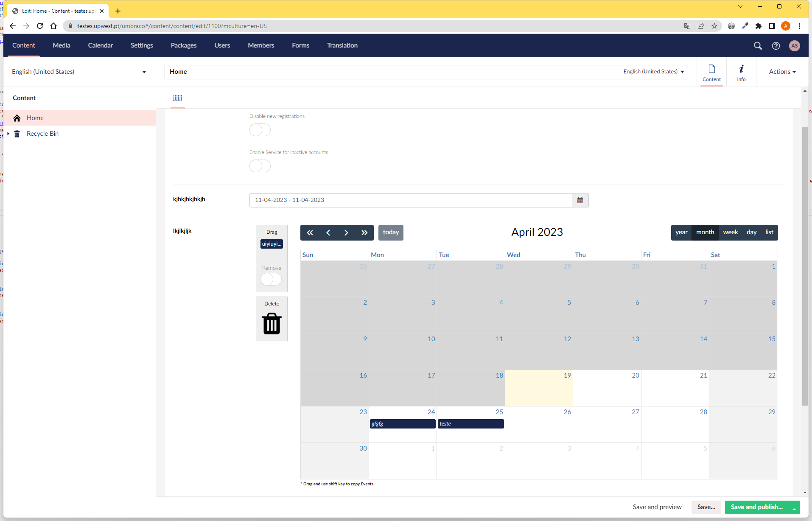Enable Service for inactive accounts toggle

click(x=260, y=166)
